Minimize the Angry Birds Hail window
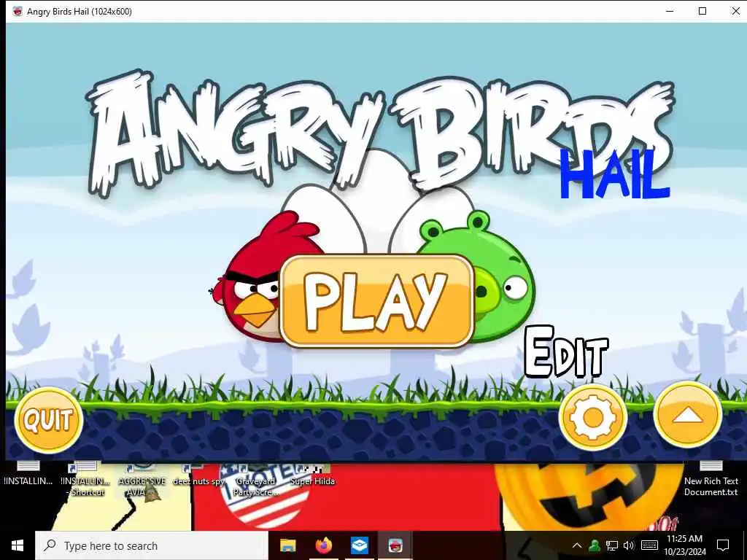This screenshot has width=747, height=560. coord(670,11)
